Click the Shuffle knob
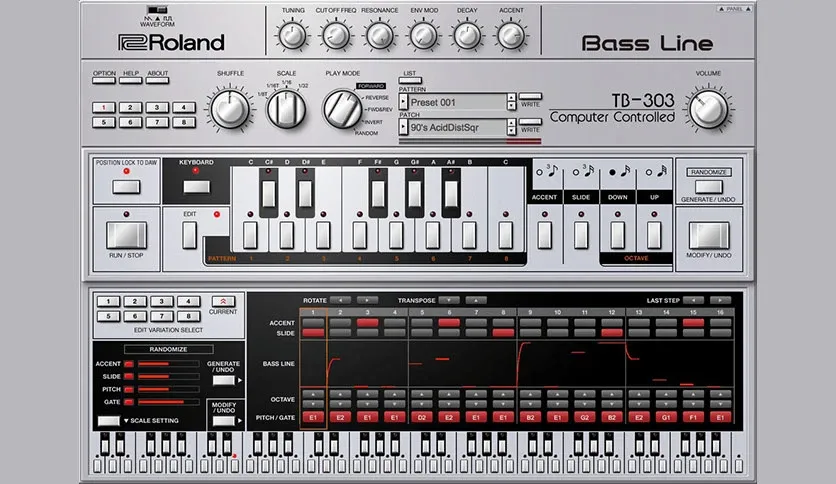Screen dimensions: 836x484 pos(230,109)
